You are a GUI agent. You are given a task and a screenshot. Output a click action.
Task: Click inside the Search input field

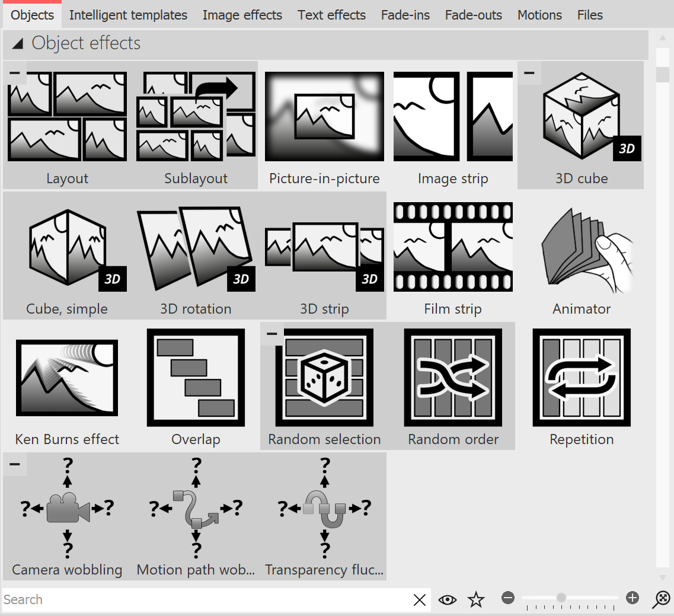point(178,599)
